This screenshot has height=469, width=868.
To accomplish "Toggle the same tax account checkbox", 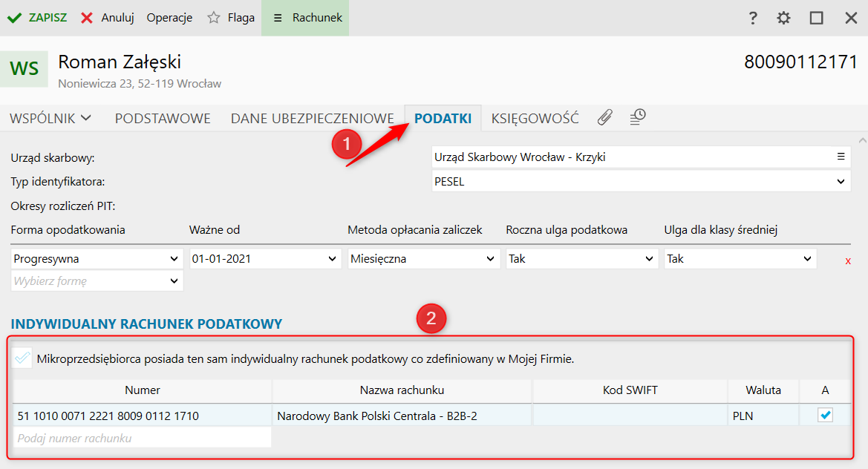I will point(23,358).
